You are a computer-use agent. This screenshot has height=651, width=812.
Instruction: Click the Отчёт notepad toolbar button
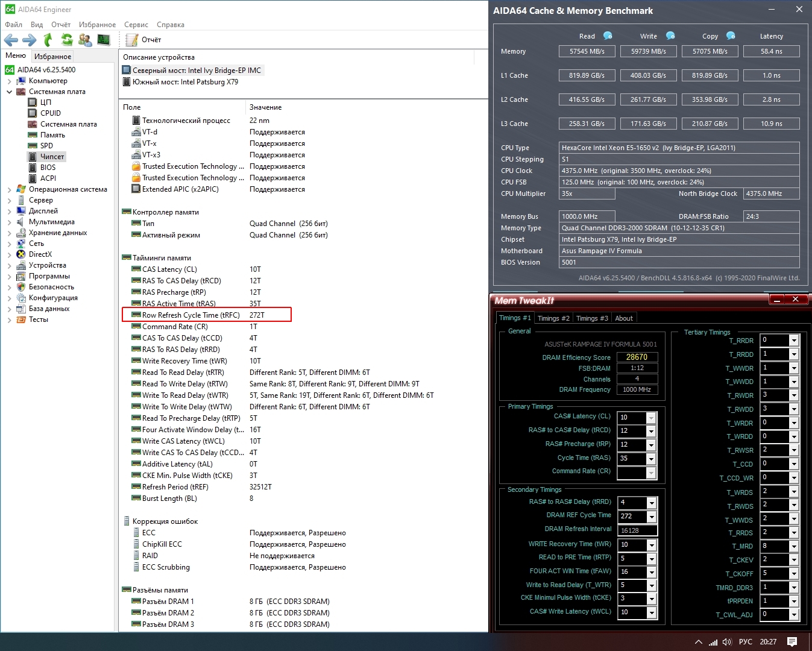(143, 40)
